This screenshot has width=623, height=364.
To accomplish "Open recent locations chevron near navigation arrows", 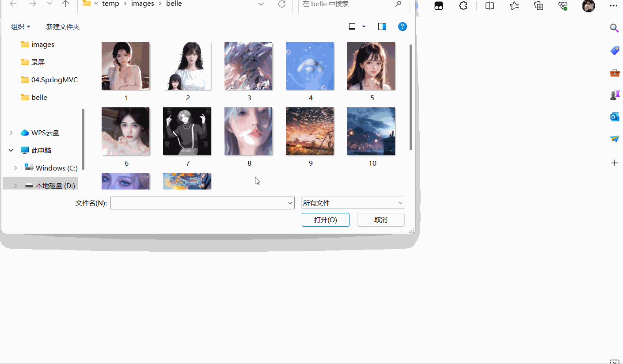I will click(49, 4).
